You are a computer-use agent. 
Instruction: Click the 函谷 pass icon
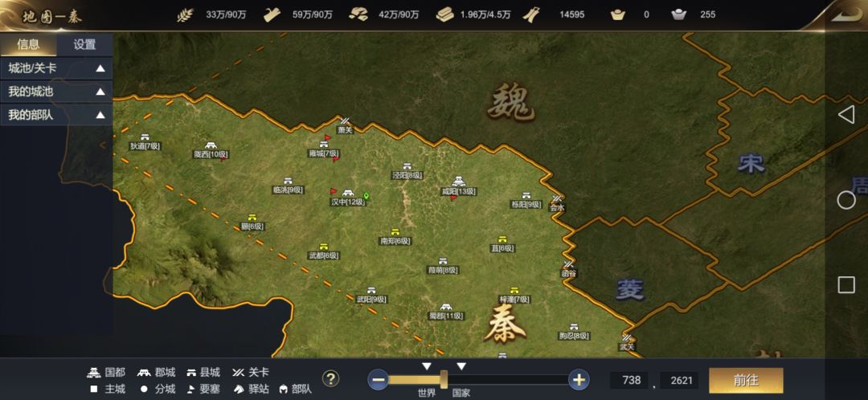pos(568,264)
